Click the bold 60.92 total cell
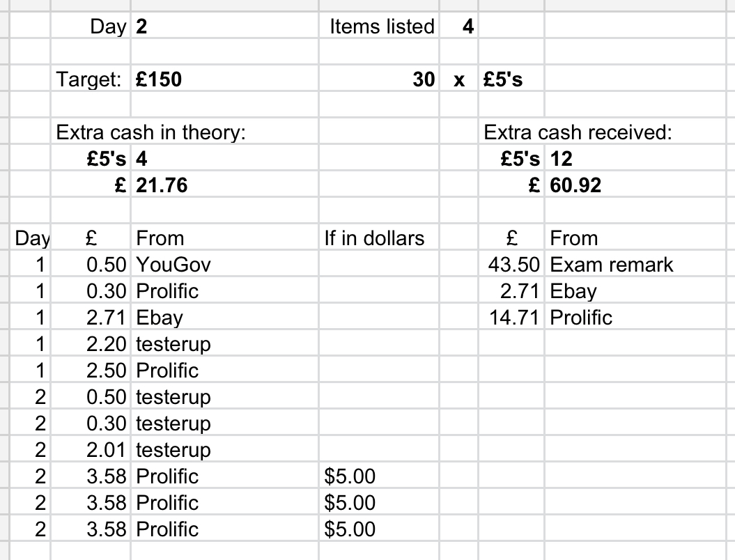Image resolution: width=735 pixels, height=560 pixels. coord(576,185)
